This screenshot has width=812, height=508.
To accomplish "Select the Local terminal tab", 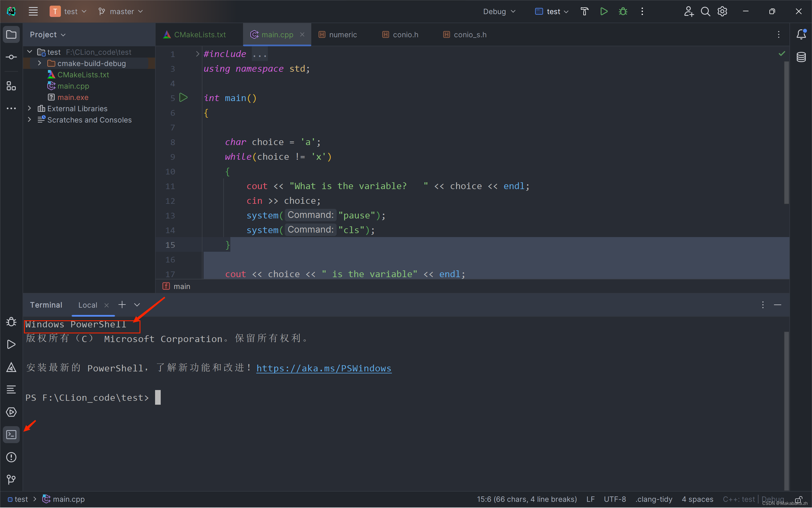I will (x=88, y=305).
